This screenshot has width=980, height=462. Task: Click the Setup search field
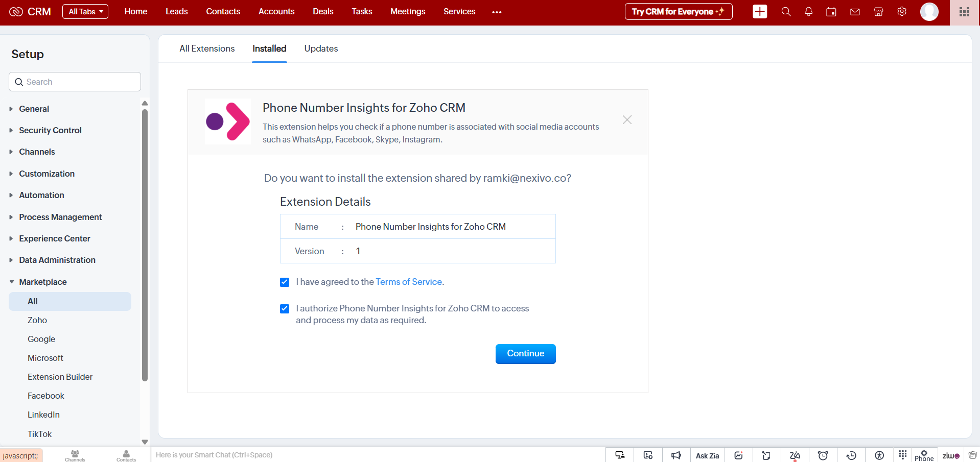point(75,82)
